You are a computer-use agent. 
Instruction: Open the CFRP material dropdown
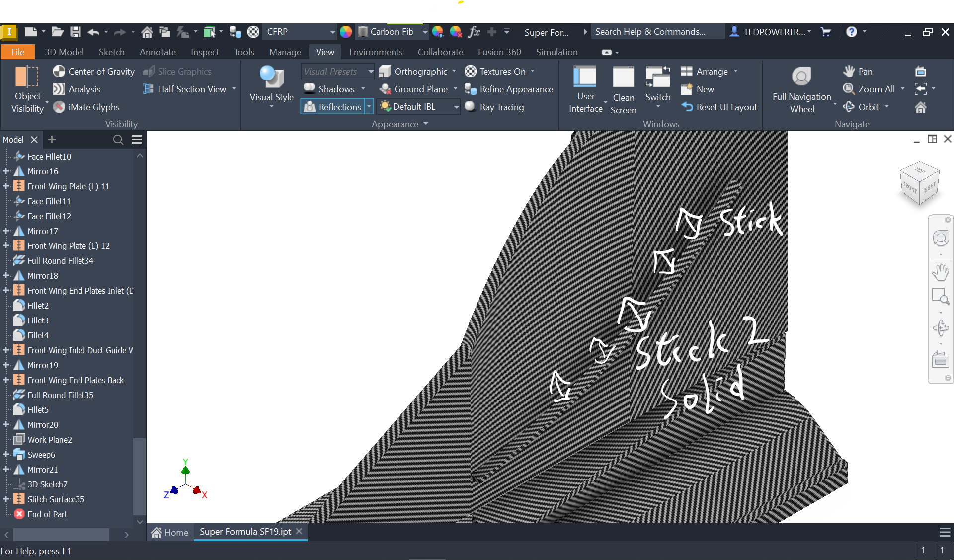click(334, 32)
